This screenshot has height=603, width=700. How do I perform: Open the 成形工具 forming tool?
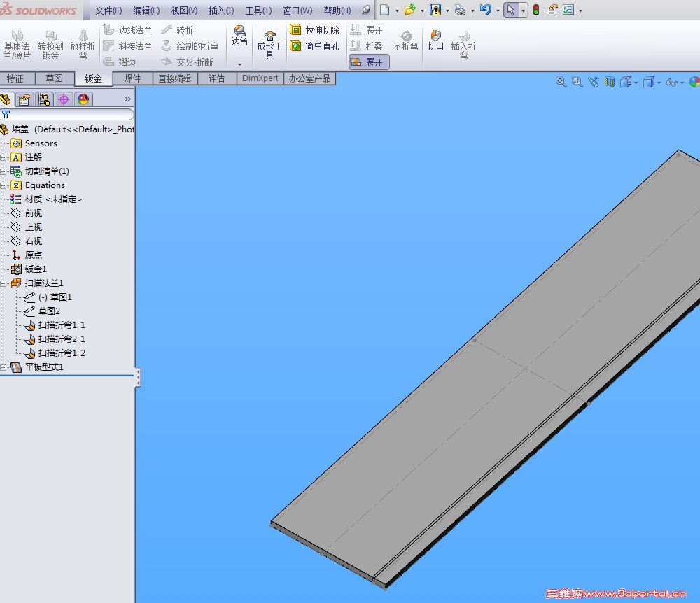(x=269, y=45)
